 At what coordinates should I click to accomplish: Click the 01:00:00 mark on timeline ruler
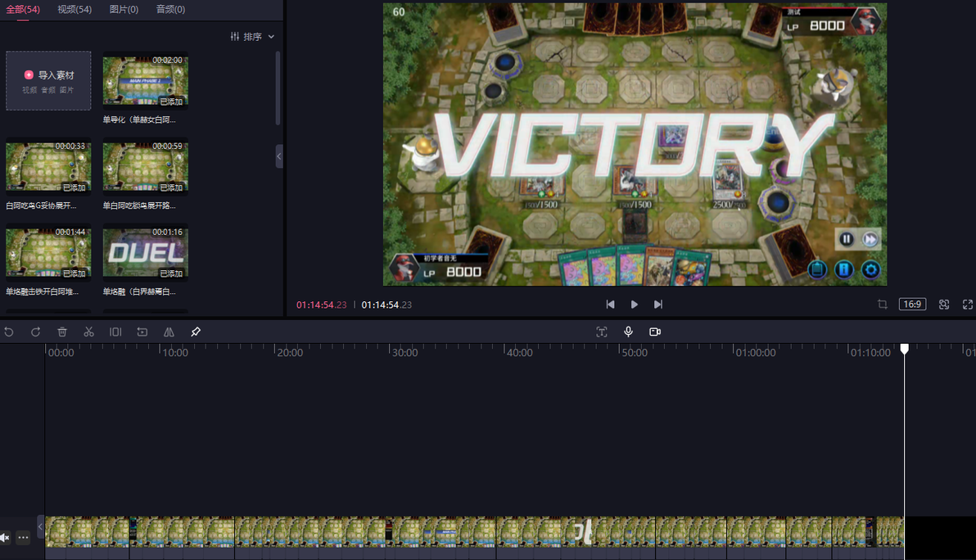tap(756, 353)
